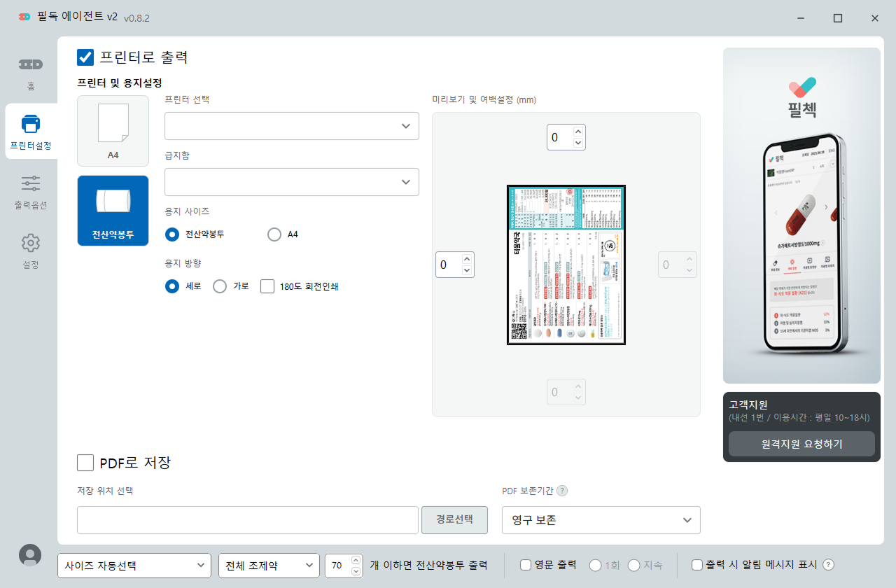Viewport: 896px width, 588px height.
Task: Uncheck the 프린터로 출력 checkbox
Action: tap(85, 57)
